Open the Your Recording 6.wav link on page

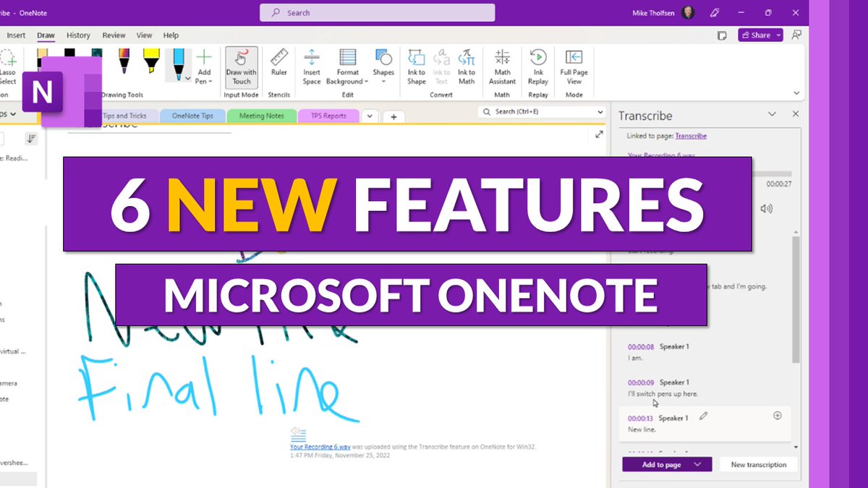click(x=320, y=447)
